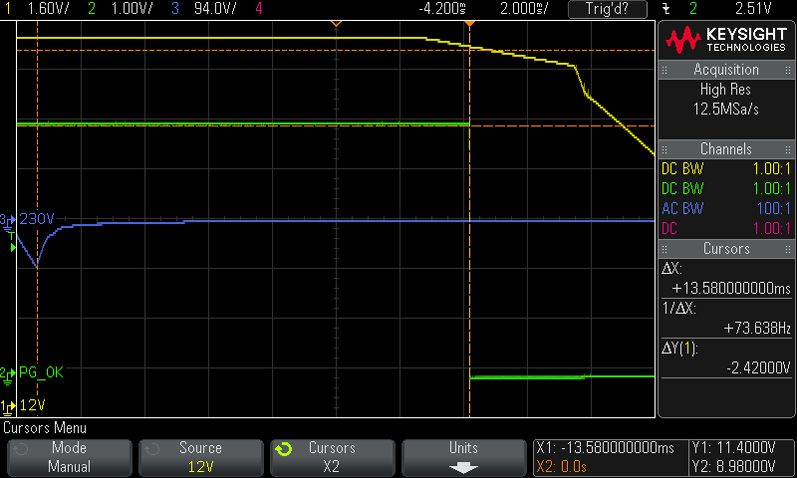This screenshot has width=797, height=478.
Task: Click the 2.000ms/ timebase value
Action: [524, 8]
